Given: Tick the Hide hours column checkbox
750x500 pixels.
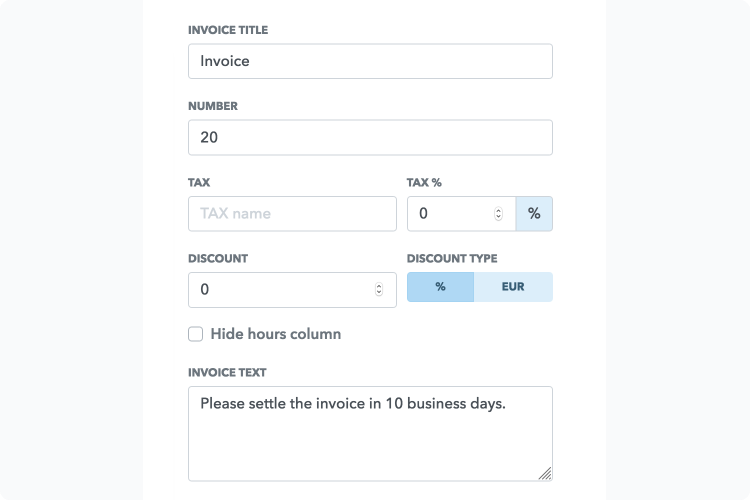Looking at the screenshot, I should 195,334.
